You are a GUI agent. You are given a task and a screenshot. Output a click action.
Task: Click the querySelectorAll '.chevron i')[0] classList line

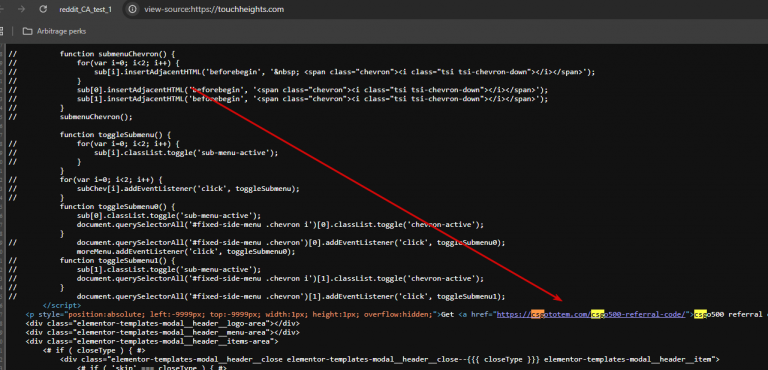click(280, 224)
